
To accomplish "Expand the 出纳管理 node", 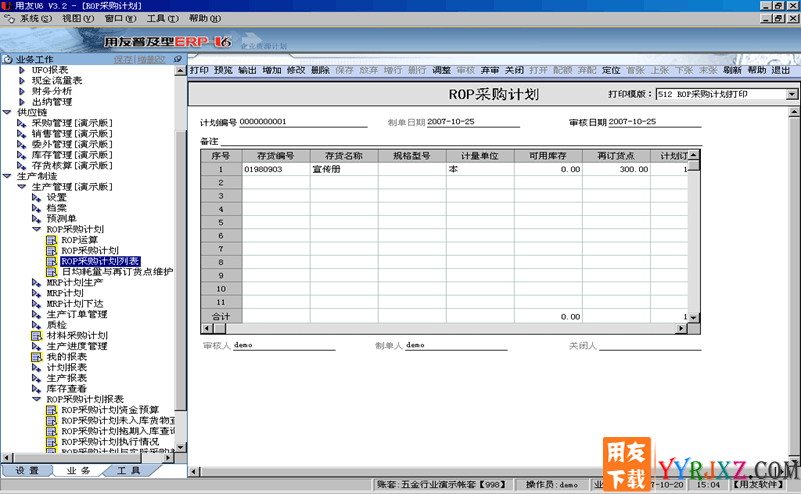I will click(x=21, y=102).
